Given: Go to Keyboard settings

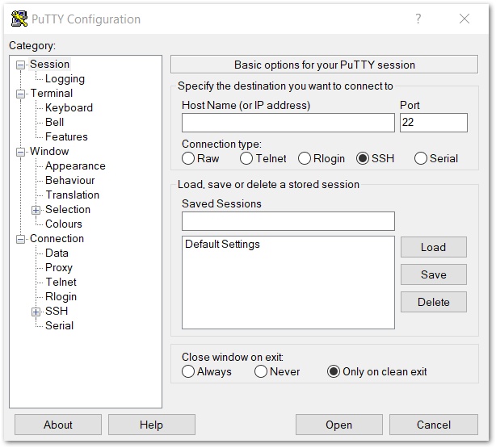Looking at the screenshot, I should point(69,108).
